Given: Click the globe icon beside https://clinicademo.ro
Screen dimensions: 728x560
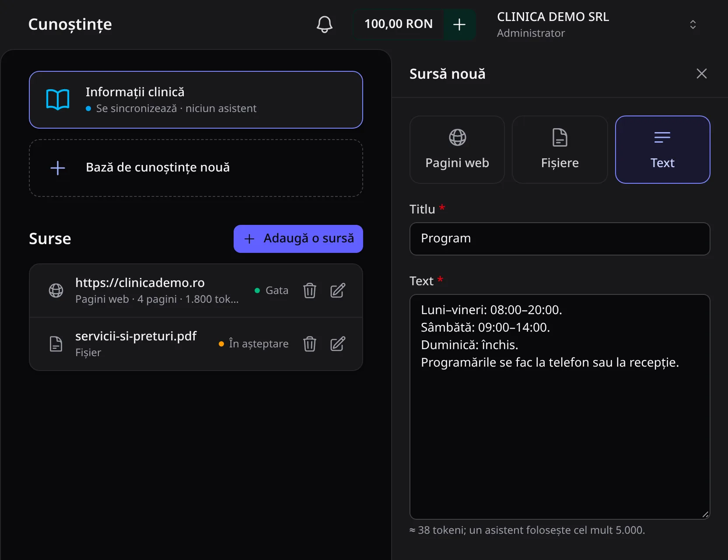Looking at the screenshot, I should (56, 290).
